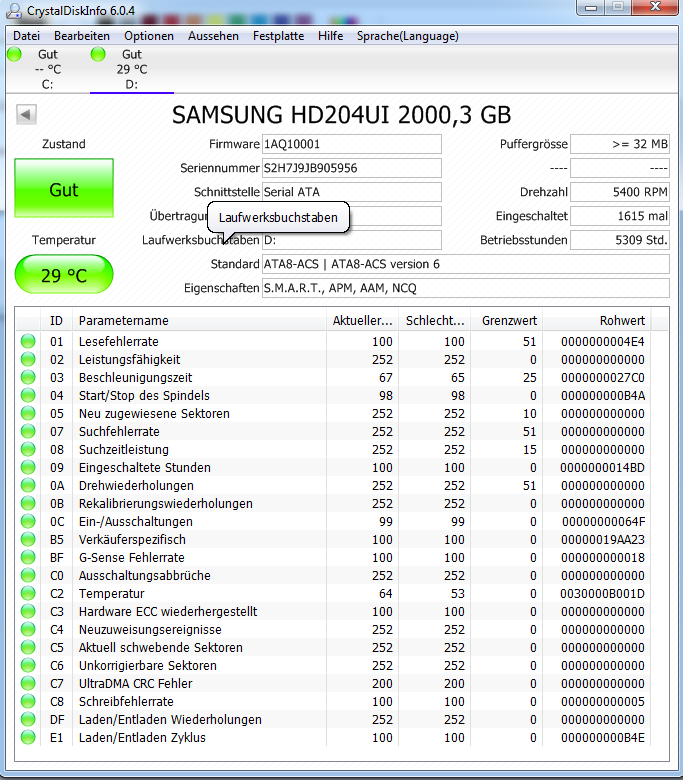Screen dimensions: 683x780
Task: Open the Hilfe menu
Action: point(330,36)
